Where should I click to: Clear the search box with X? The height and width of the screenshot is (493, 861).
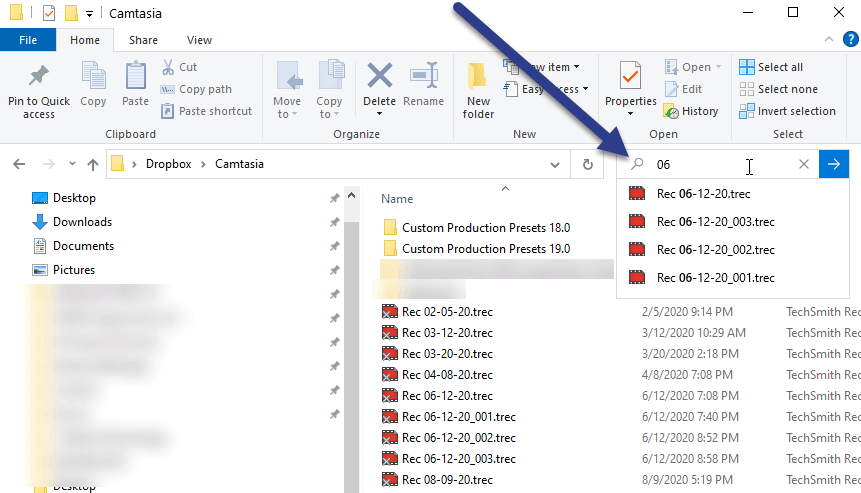pyautogui.click(x=804, y=164)
